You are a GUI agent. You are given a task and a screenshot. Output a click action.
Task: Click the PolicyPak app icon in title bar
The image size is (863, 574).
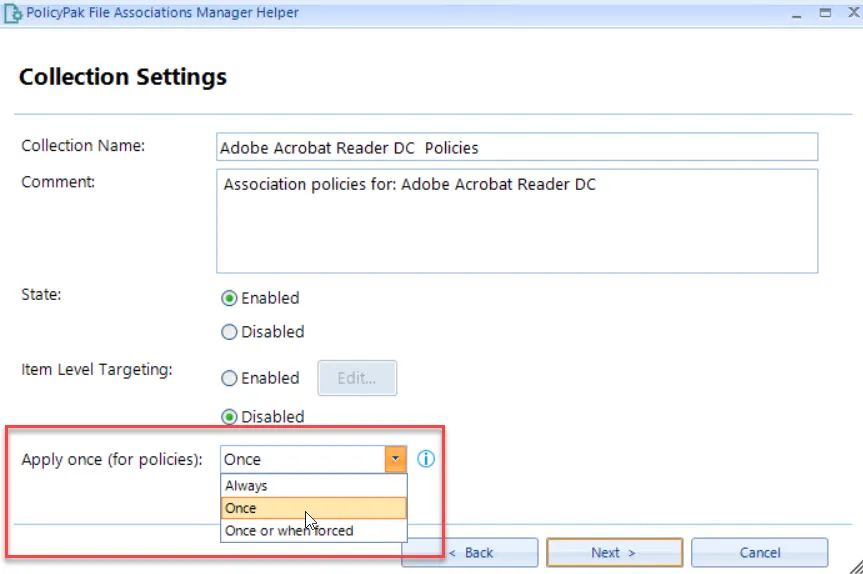click(13, 14)
